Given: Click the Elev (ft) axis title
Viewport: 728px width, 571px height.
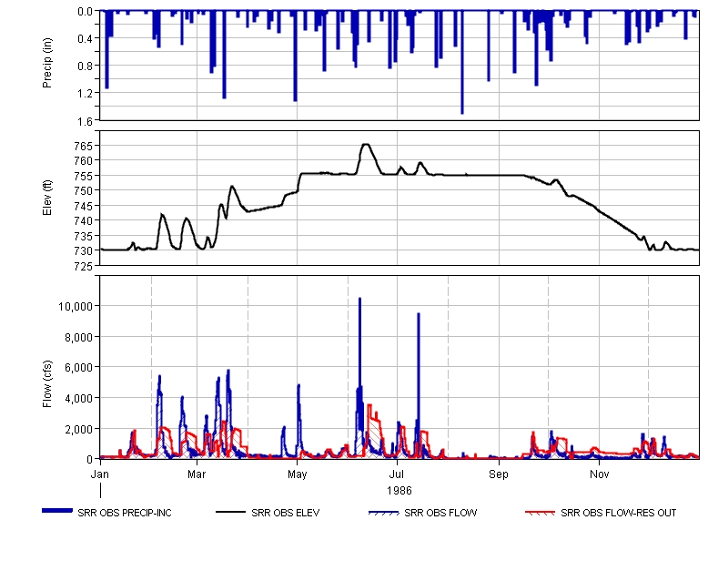Looking at the screenshot, I should point(47,198).
